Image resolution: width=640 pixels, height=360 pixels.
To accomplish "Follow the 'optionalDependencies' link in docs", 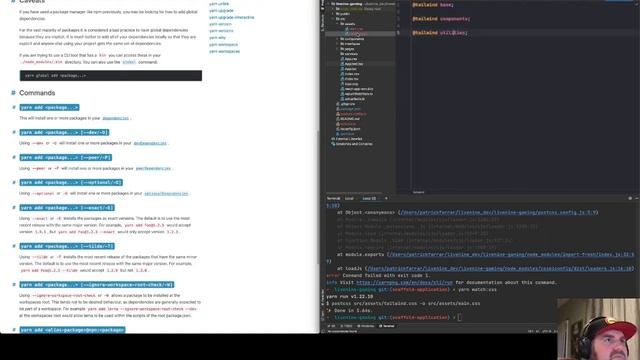I will (x=166, y=193).
